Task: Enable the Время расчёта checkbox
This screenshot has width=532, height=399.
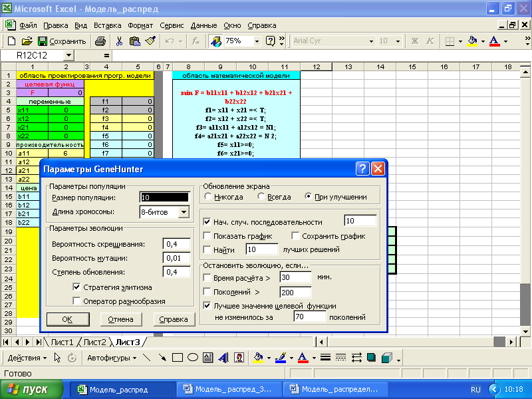Action: click(x=207, y=278)
